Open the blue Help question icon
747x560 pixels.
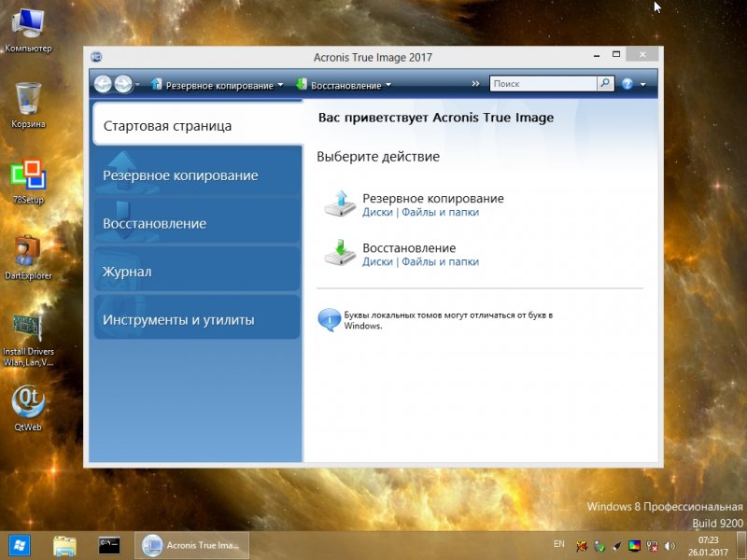click(x=627, y=84)
